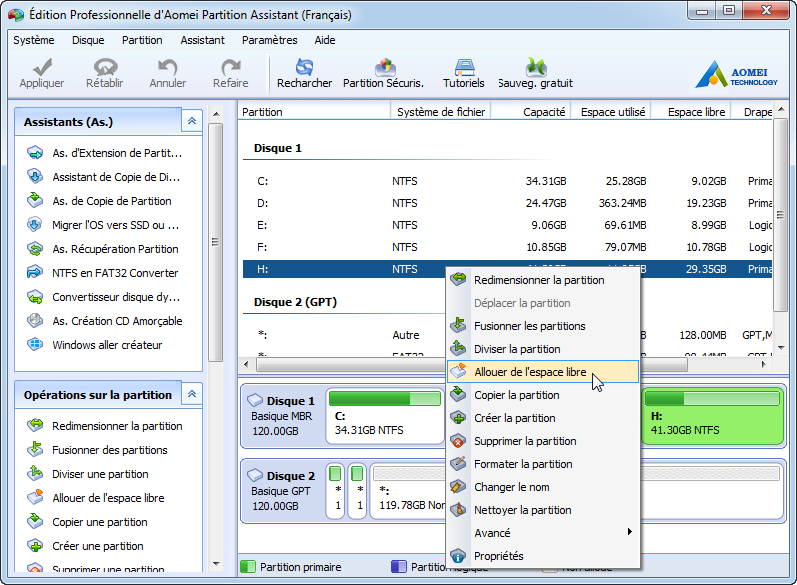This screenshot has width=797, height=585.
Task: Select Disque 1 Basique MBR disk label
Action: (283, 416)
